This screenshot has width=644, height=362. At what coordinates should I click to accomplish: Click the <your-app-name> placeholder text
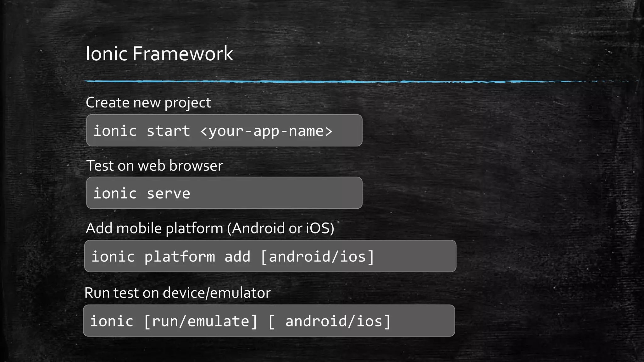coord(266,131)
